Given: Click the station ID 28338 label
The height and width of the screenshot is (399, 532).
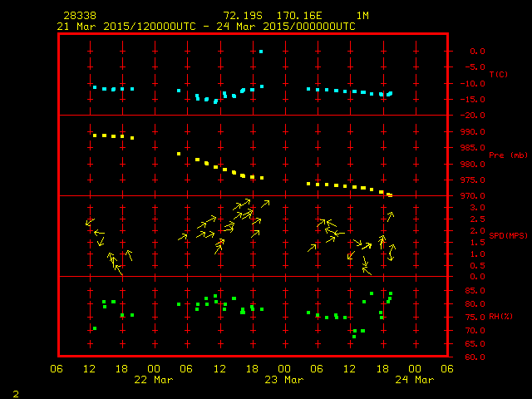Looking at the screenshot, I should (77, 16).
